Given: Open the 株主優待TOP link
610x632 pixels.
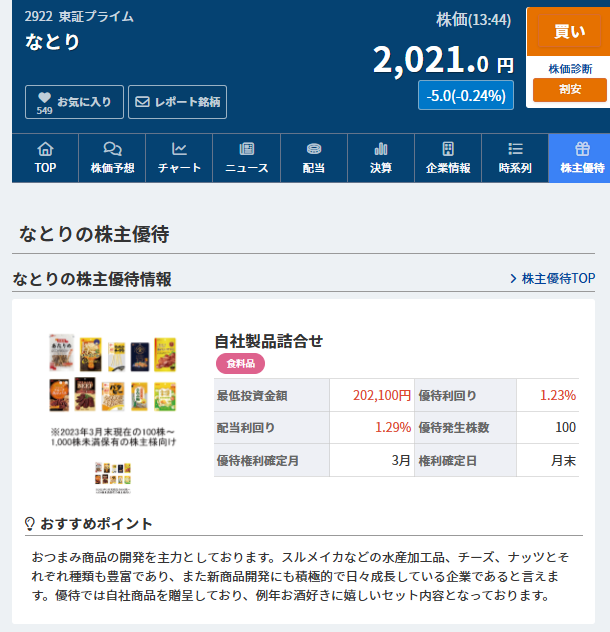Looking at the screenshot, I should 558,279.
